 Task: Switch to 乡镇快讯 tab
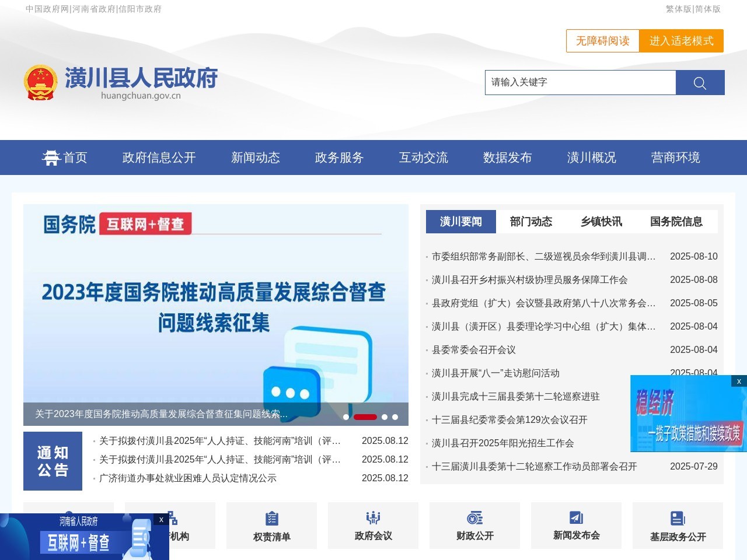click(x=601, y=222)
